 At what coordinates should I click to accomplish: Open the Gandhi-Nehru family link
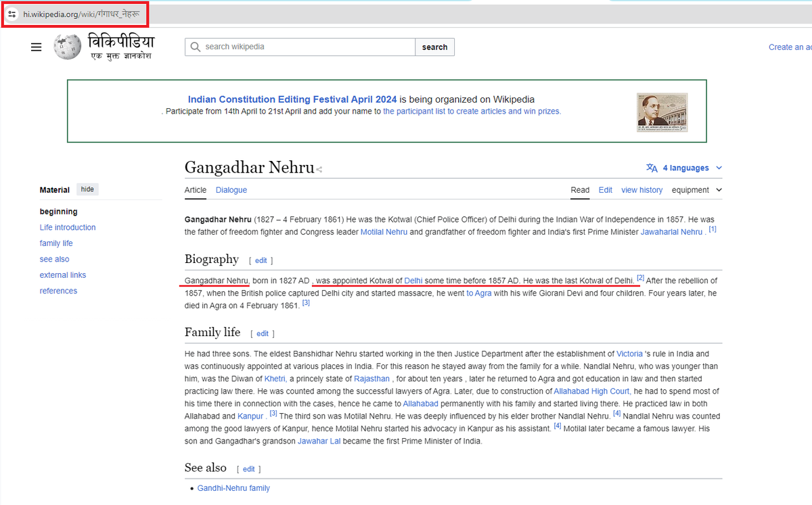click(233, 487)
